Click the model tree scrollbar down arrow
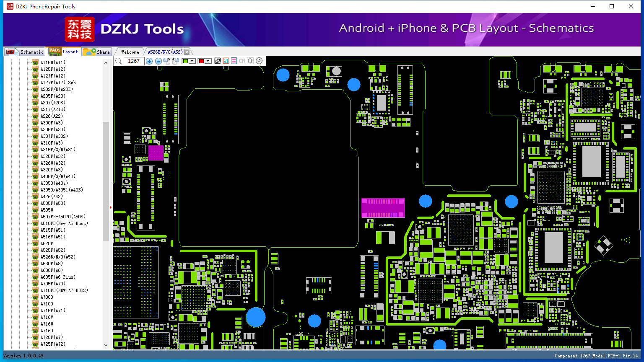 (106, 345)
